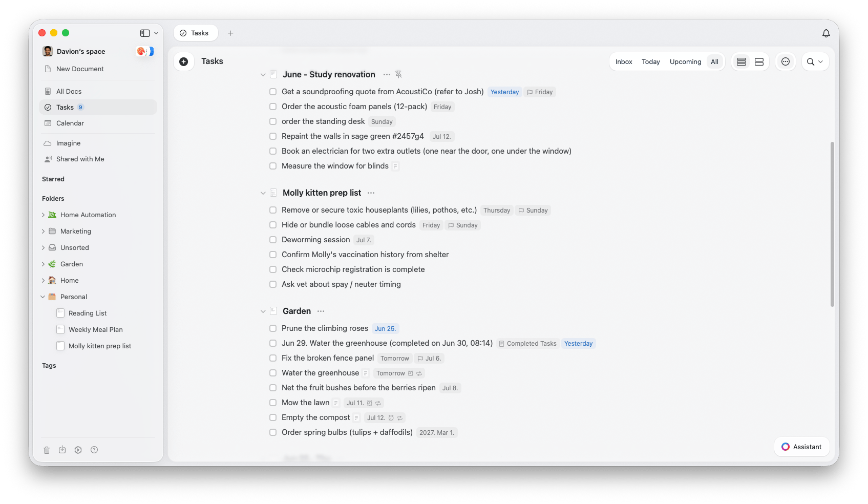Expand the Garden folder in sidebar

coord(43,264)
